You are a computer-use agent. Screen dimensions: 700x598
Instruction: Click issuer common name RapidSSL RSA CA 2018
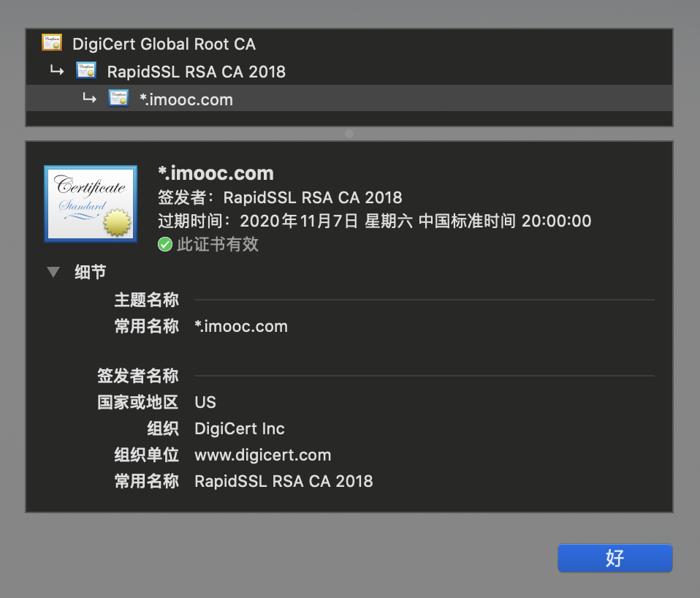point(284,482)
